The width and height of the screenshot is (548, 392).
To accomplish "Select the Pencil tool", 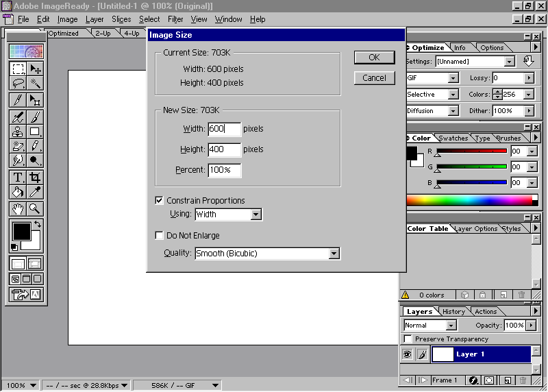I will [x=35, y=146].
